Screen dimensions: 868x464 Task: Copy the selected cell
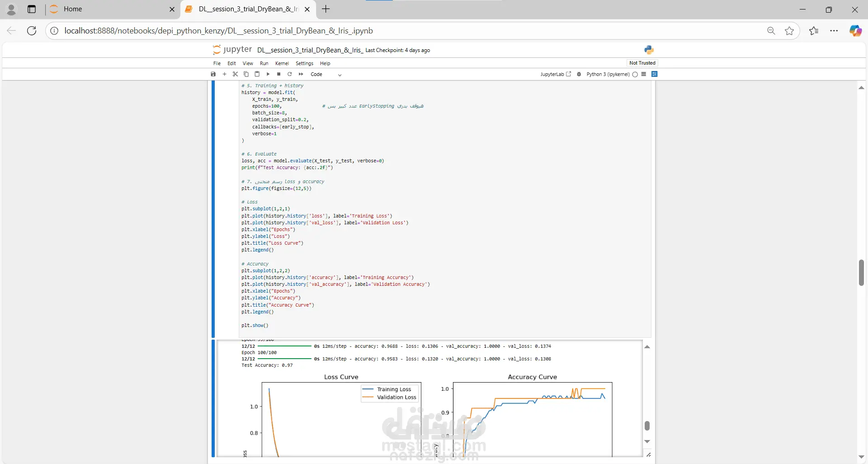(246, 74)
